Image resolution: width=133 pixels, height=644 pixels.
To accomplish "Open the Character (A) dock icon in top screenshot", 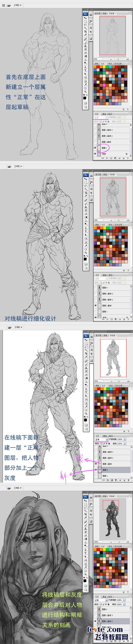I will click(91, 28).
